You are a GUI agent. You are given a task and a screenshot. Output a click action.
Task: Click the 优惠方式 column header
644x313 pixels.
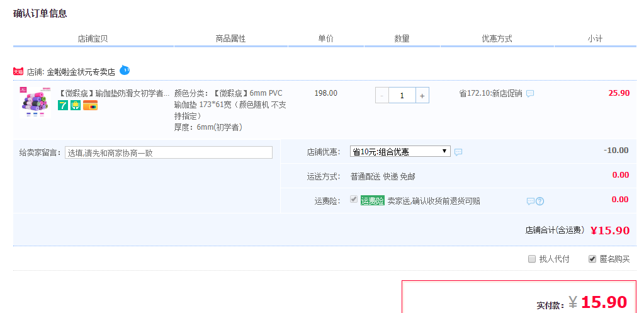(497, 39)
